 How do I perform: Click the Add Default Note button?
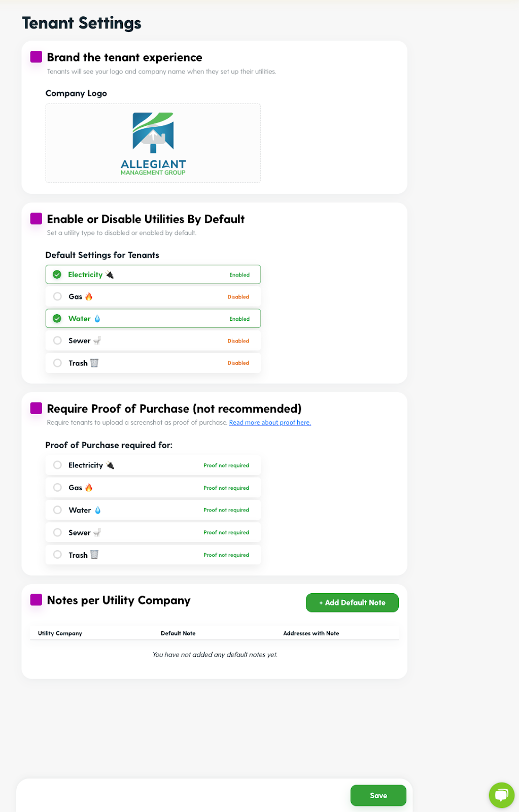click(352, 602)
